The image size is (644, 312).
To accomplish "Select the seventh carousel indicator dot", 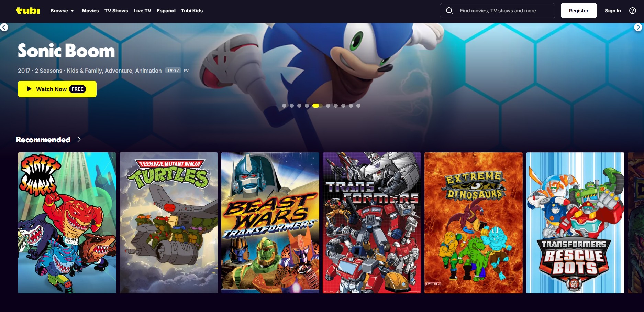I will coord(336,106).
